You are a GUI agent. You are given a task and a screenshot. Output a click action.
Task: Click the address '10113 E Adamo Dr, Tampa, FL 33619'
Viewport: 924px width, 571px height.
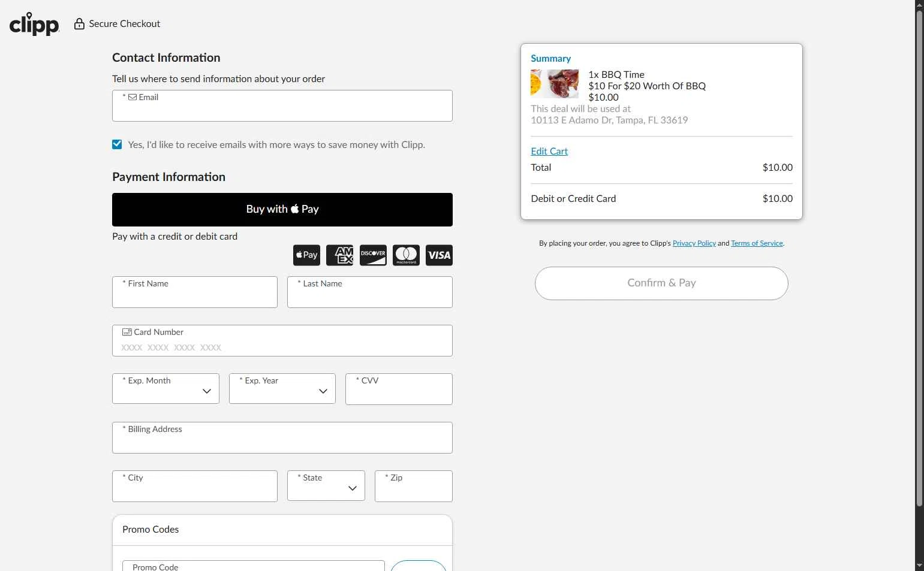tap(609, 120)
